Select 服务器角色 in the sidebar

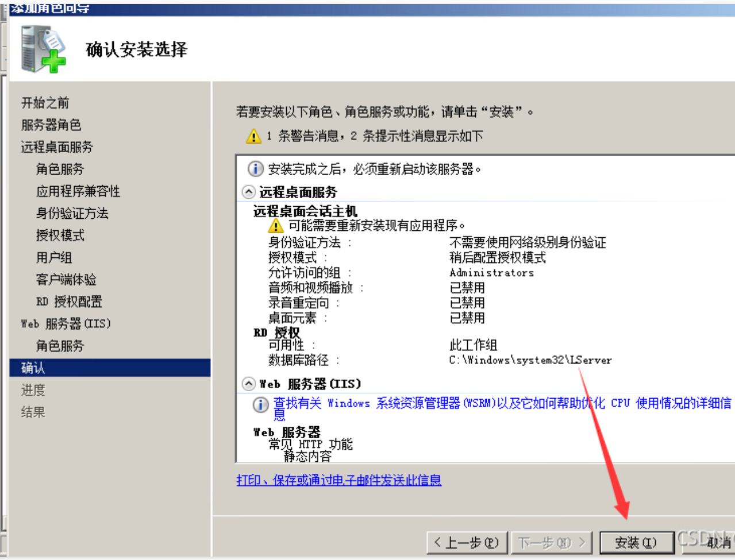(51, 125)
